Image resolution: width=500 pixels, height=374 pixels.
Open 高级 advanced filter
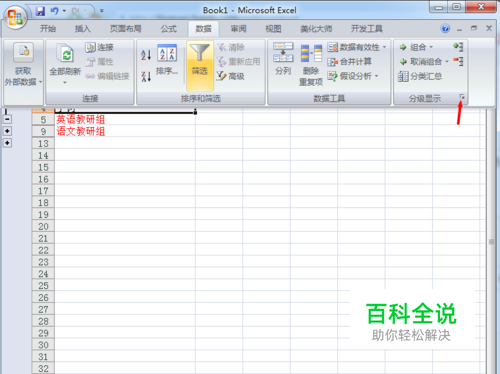[231, 76]
